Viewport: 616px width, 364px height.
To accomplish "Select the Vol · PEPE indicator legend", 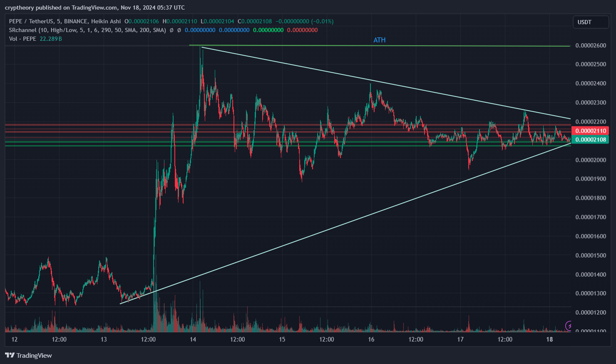I will 22,39.
